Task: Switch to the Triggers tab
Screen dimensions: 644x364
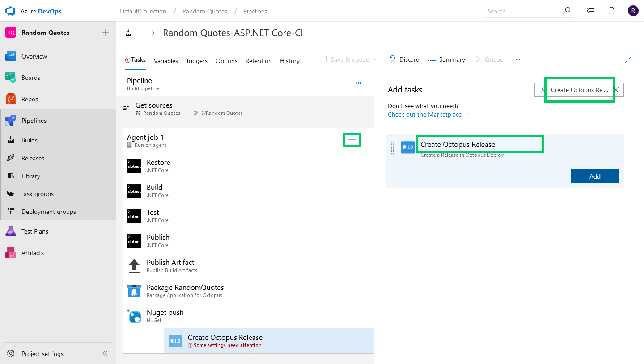Action: pyautogui.click(x=197, y=61)
